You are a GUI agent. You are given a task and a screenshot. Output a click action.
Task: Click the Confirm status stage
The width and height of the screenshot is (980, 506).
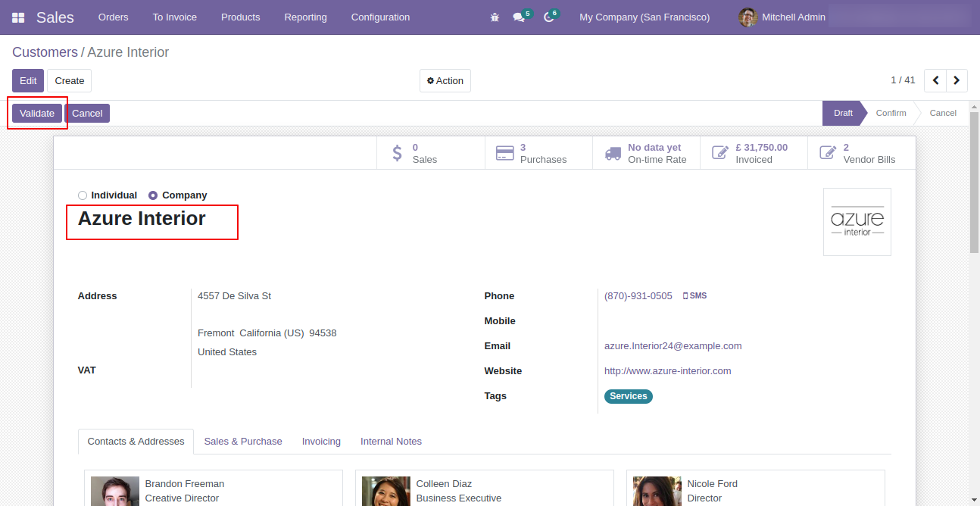tap(891, 113)
